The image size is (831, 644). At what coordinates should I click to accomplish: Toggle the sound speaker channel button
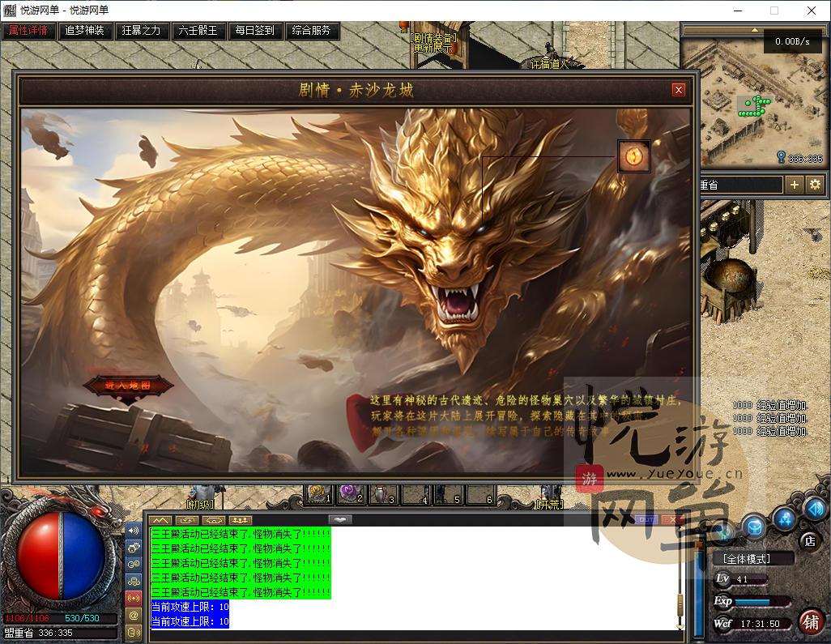[134, 531]
